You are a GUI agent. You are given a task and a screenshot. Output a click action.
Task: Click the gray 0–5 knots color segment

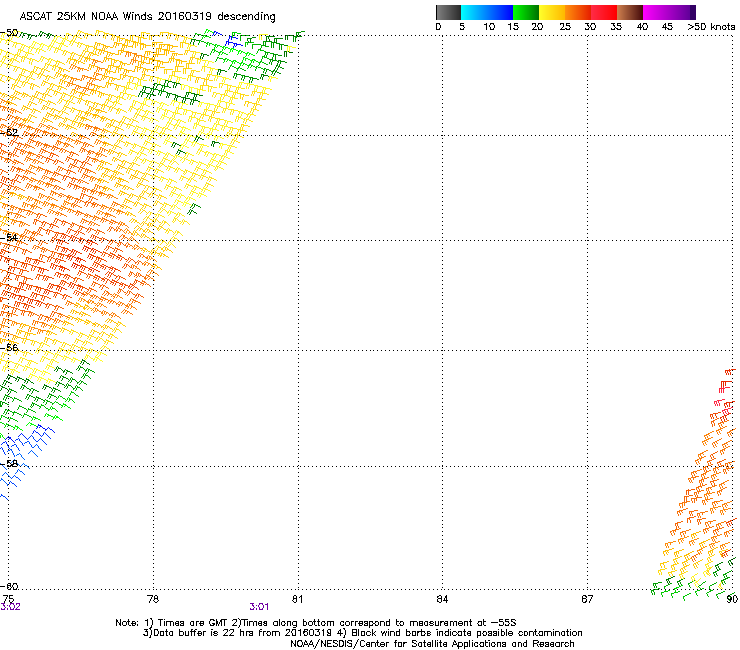click(x=448, y=12)
